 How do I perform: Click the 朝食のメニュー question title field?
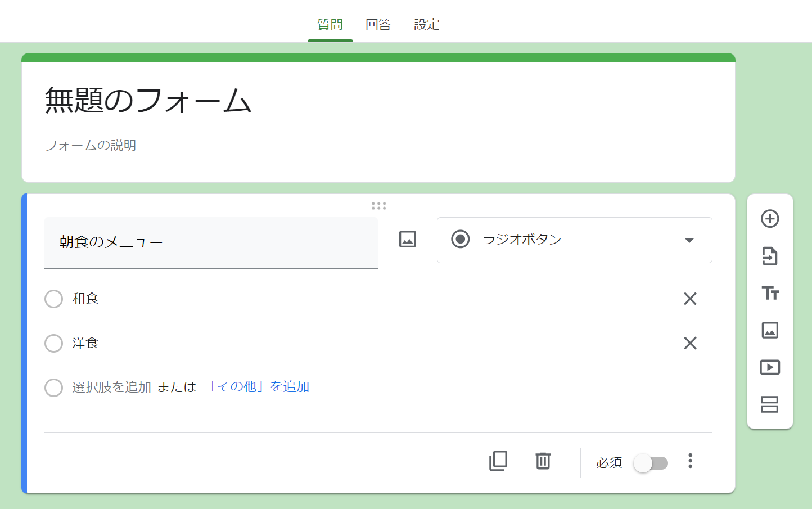click(211, 242)
